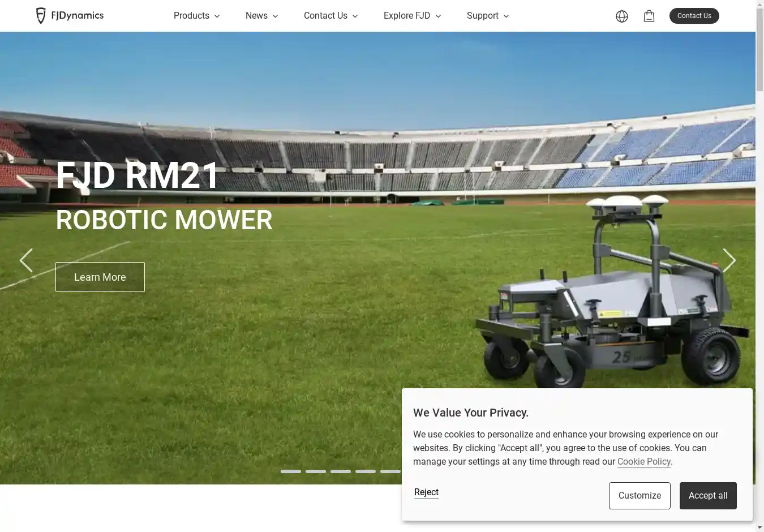Image resolution: width=764 pixels, height=532 pixels.
Task: Expand the Explore FJD dropdown chevron
Action: [438, 16]
